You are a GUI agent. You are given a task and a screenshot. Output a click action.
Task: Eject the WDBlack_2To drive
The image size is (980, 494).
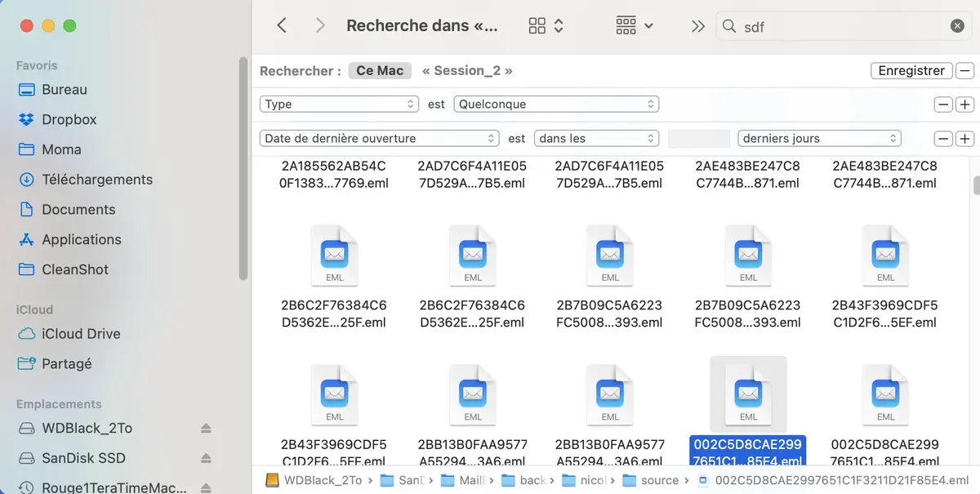[204, 428]
